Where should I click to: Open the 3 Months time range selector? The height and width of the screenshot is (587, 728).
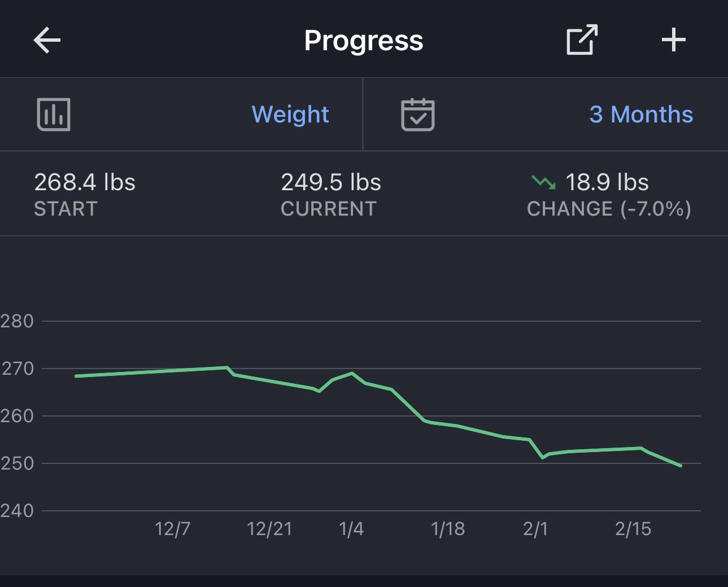tap(641, 115)
